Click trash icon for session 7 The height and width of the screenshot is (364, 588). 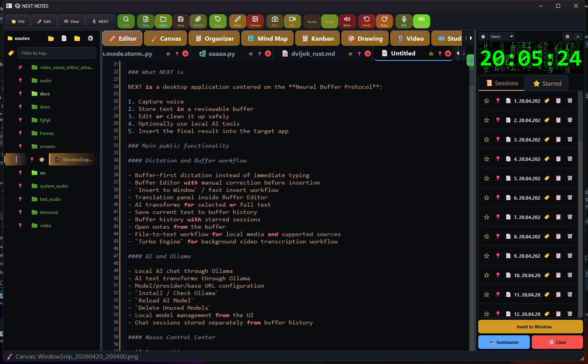click(x=570, y=217)
